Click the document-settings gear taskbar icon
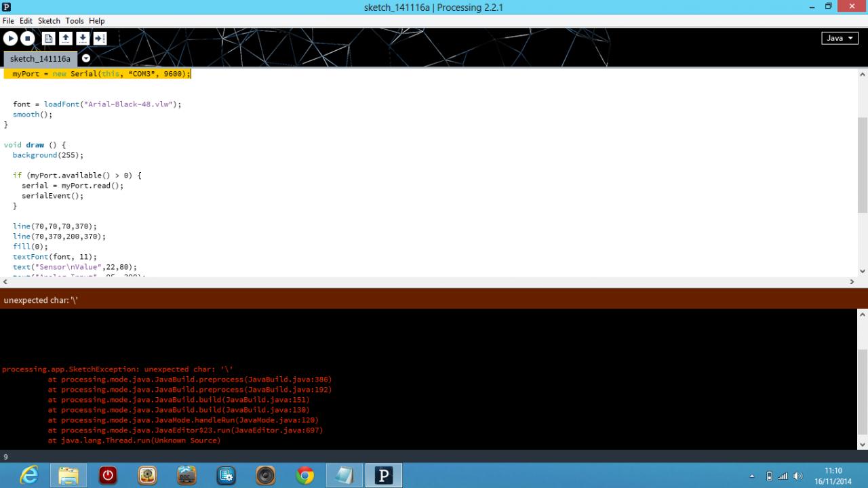The image size is (868, 488). pos(226,476)
